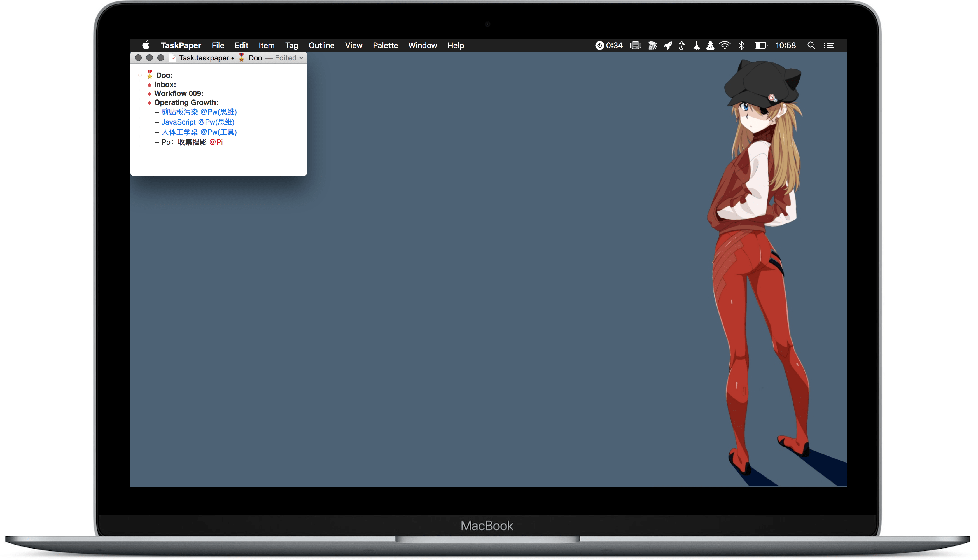Viewport: 978px width, 560px height.
Task: Click the Task.taskpaper document proxy icon
Action: (x=172, y=58)
